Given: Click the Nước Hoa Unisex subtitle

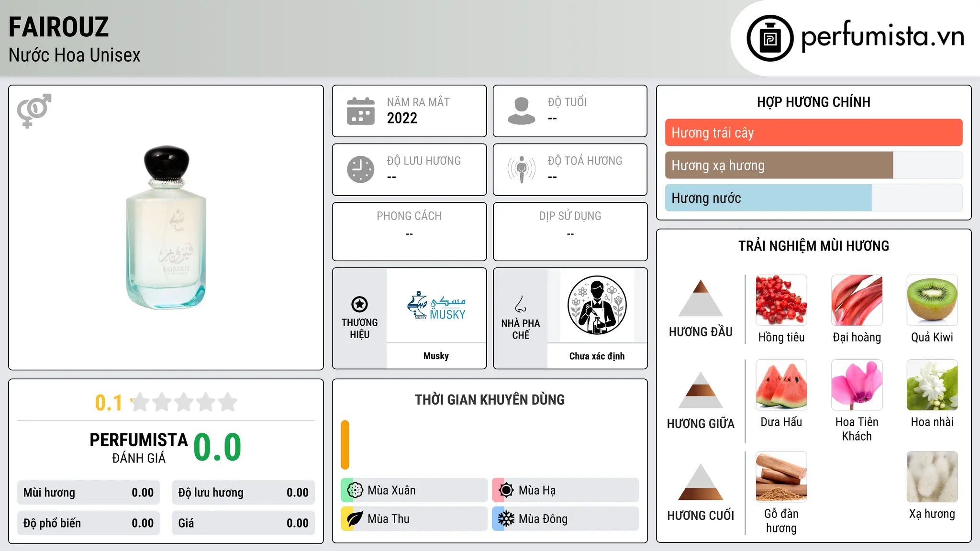Looking at the screenshot, I should point(75,55).
